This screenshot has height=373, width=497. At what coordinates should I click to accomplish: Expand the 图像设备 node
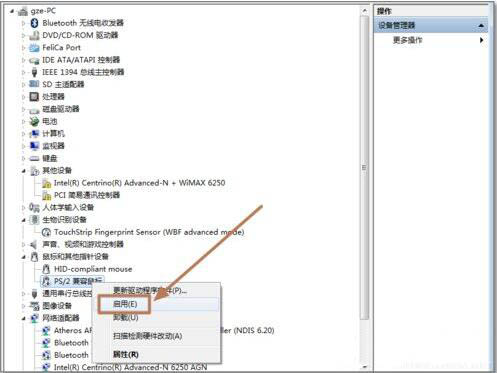click(23, 306)
